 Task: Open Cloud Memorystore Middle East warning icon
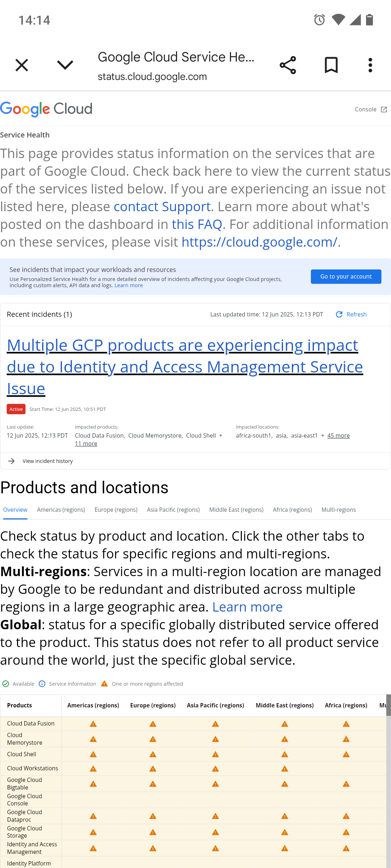[285, 739]
